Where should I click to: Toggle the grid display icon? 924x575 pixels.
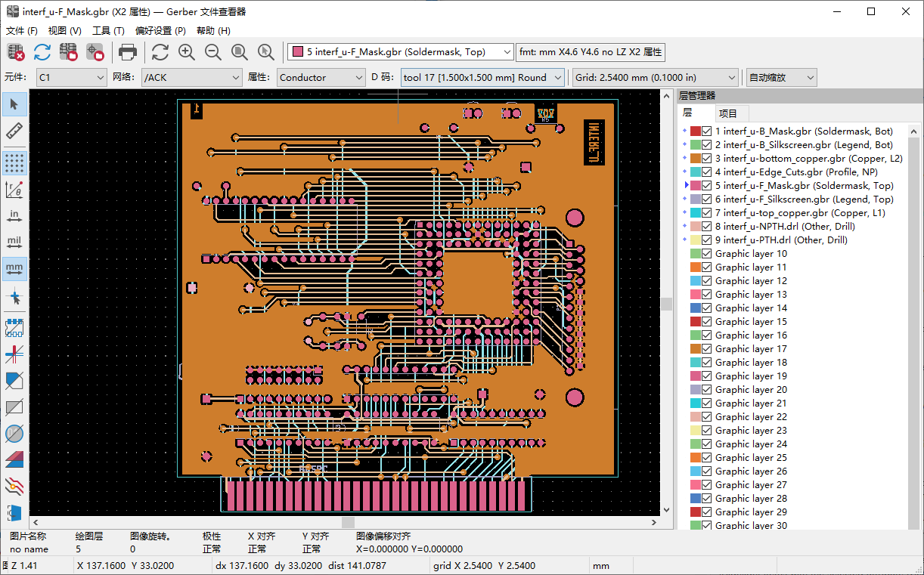14,163
